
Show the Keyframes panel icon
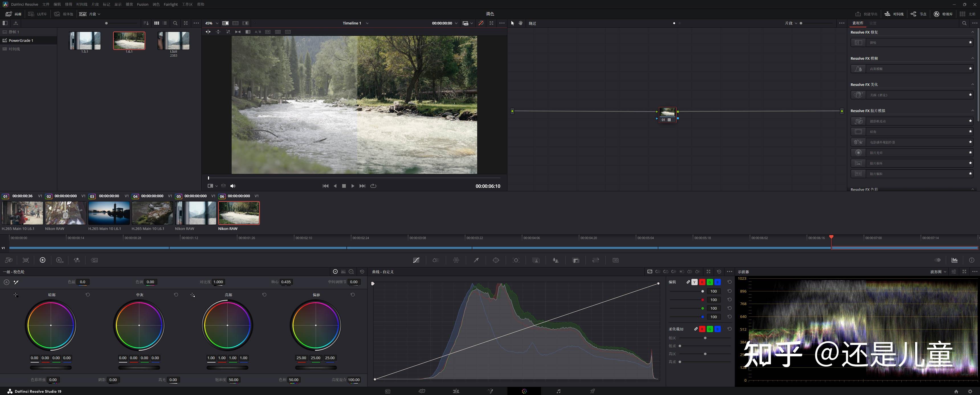click(x=938, y=260)
